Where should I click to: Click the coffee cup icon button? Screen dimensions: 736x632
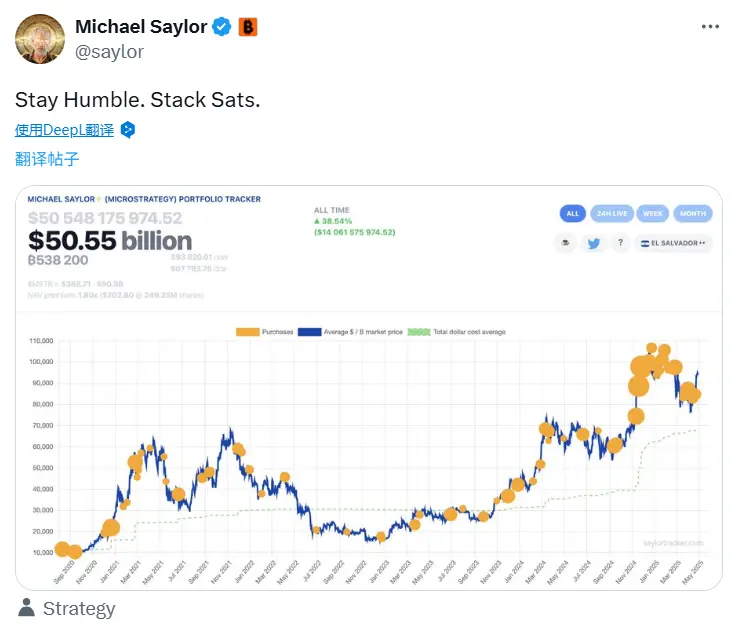[566, 243]
